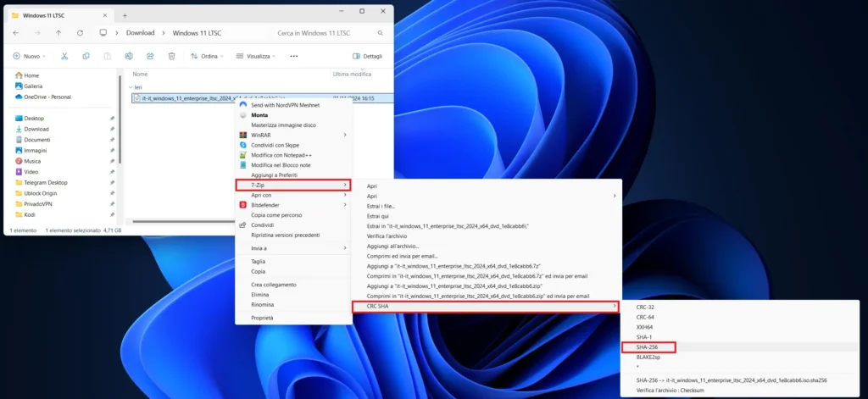Click the navigation pane vertical scrollbar
This screenshot has width=868, height=399.
[x=120, y=119]
